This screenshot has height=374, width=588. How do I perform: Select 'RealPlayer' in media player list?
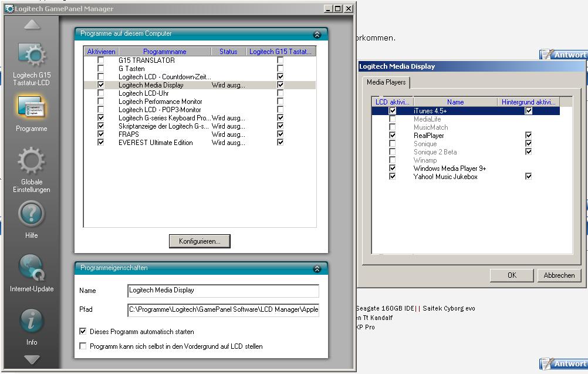pyautogui.click(x=466, y=136)
